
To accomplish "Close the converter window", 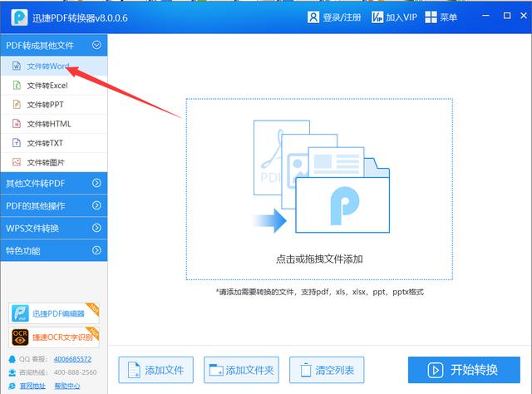I will 524,16.
